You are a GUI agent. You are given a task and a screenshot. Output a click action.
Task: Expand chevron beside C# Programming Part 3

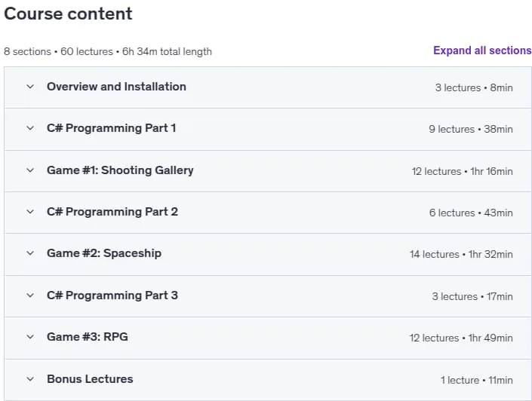tap(30, 295)
